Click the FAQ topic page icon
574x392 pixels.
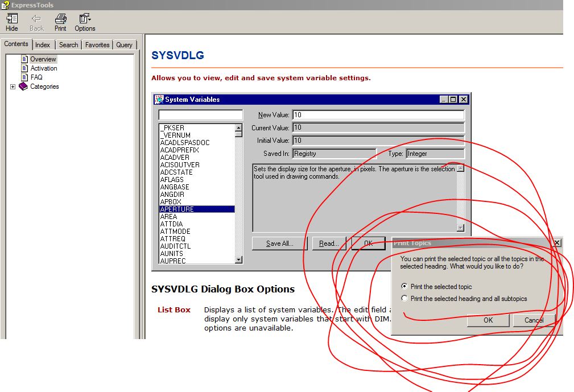[x=24, y=77]
